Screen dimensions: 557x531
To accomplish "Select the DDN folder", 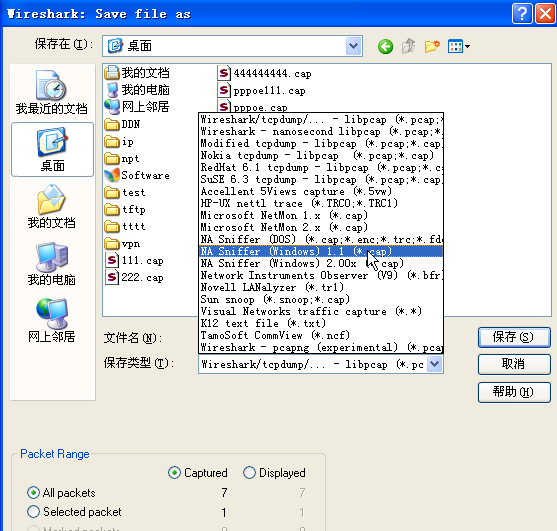I will 123,124.
